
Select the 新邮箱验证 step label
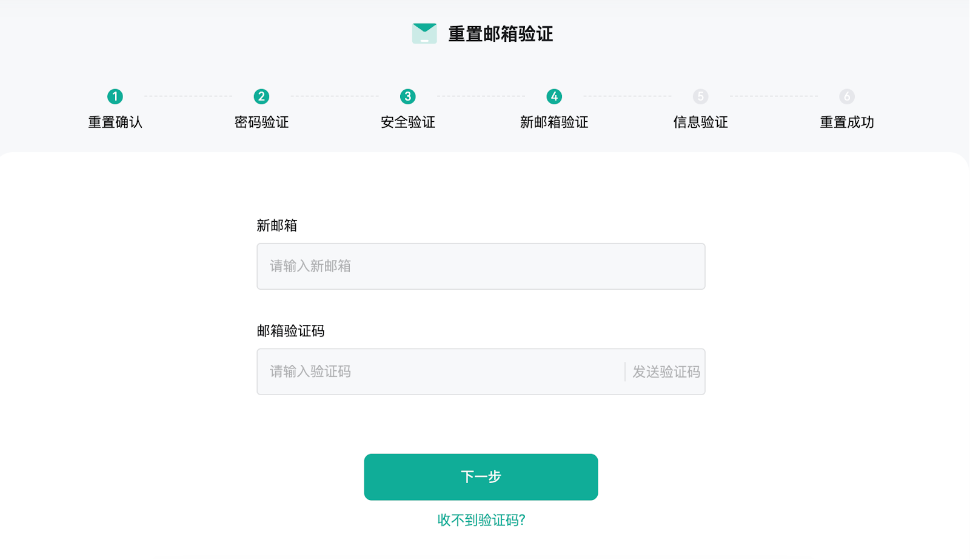(x=554, y=122)
